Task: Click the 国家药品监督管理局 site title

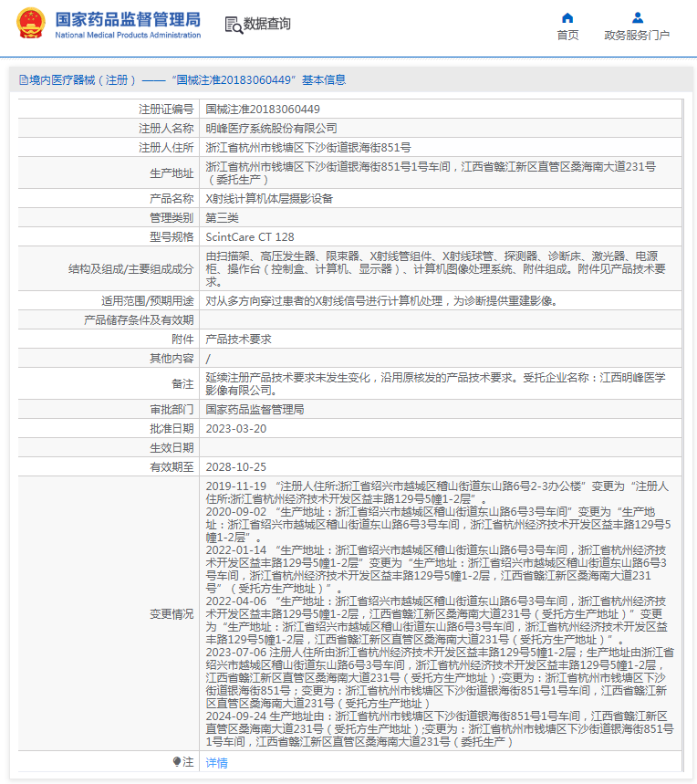Action: (128, 19)
